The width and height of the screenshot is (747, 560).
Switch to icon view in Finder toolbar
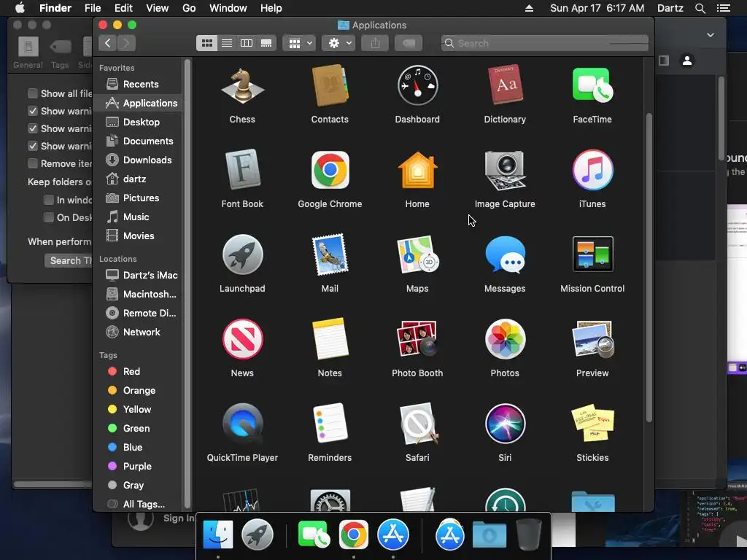pyautogui.click(x=206, y=43)
